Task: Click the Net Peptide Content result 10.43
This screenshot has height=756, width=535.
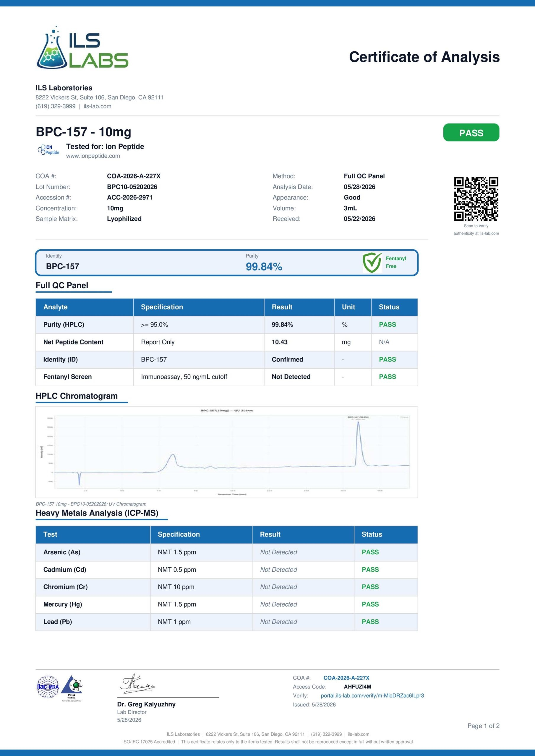Action: (x=280, y=342)
